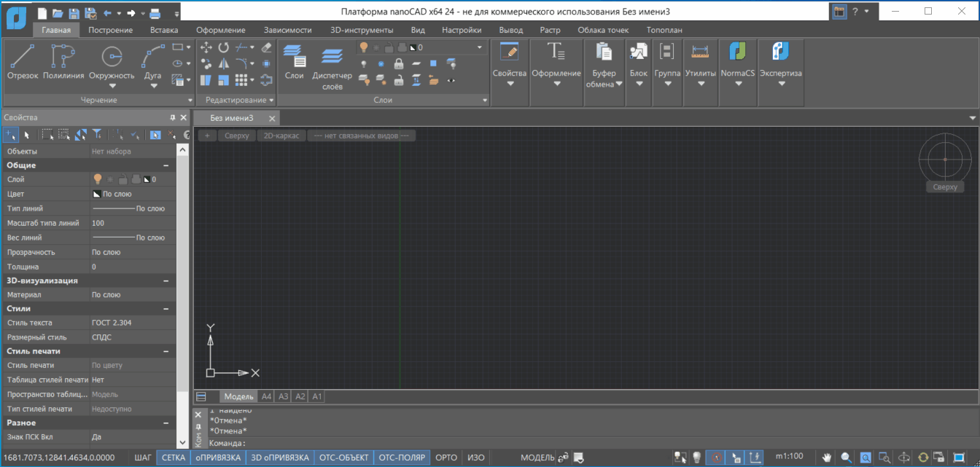Toggle СЕТКА grid display
The image size is (980, 467).
tap(174, 458)
